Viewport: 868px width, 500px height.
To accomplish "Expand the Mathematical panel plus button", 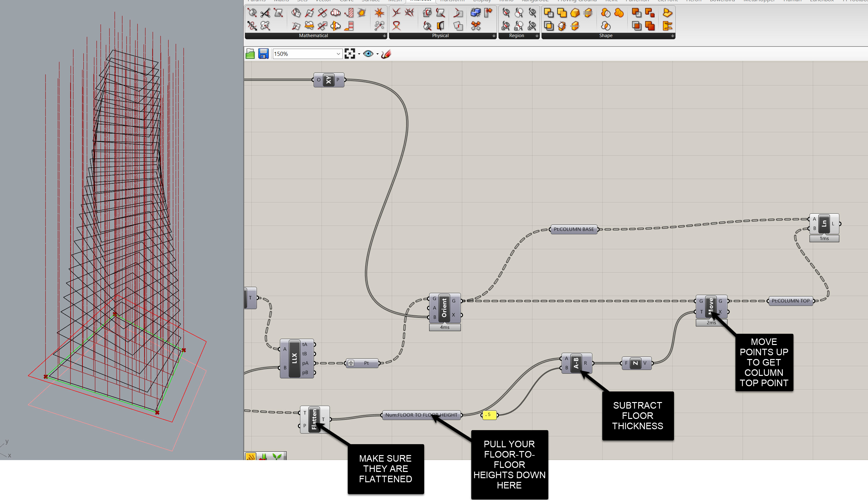I will point(384,36).
